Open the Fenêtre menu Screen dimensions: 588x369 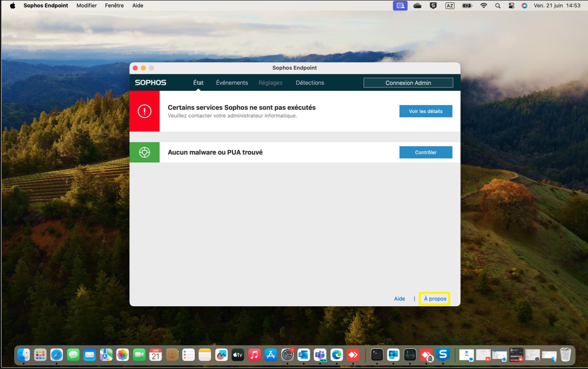click(114, 6)
